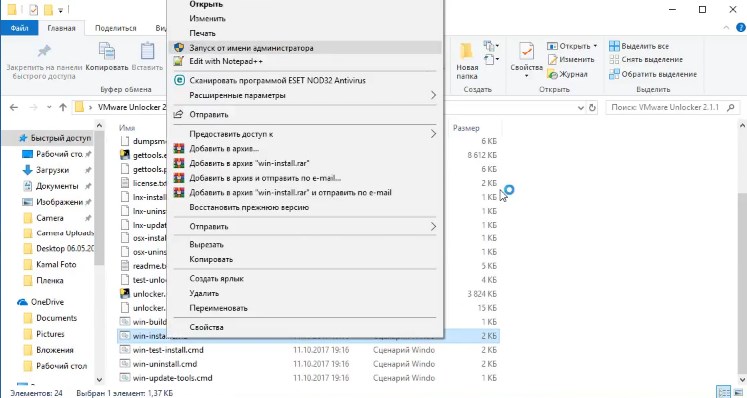Screen dimensions: 747x398
Task: Click Выделить все in the ribbon
Action: click(x=639, y=46)
